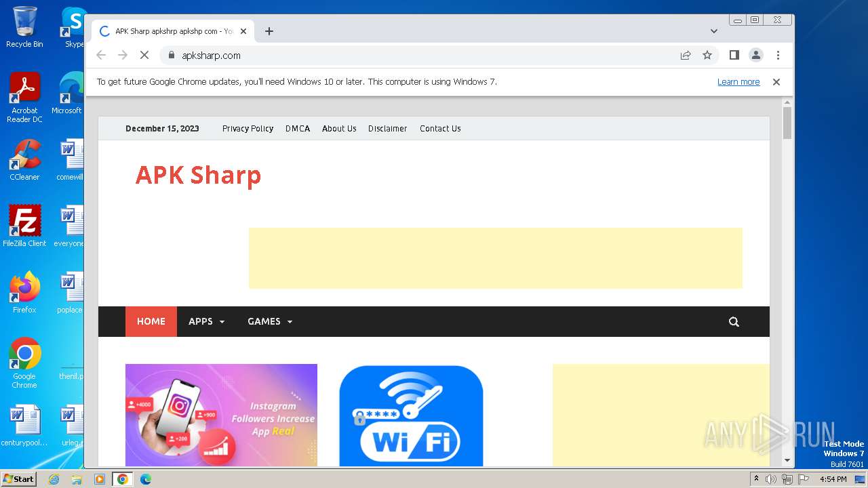Open the site search magnifier
The image size is (868, 488).
point(734,322)
